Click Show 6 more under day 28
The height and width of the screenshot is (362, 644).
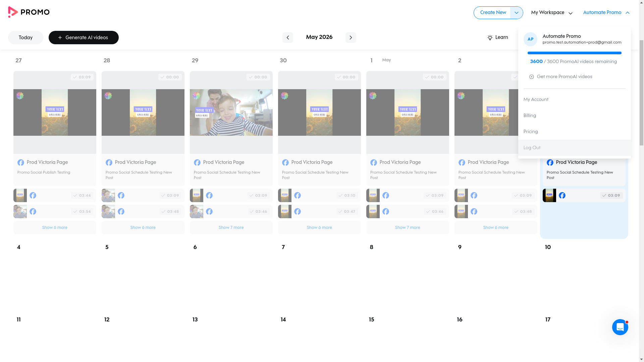pyautogui.click(x=143, y=228)
